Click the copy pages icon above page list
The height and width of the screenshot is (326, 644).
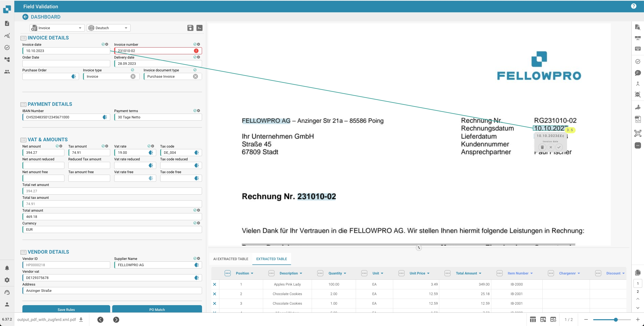[x=638, y=272]
